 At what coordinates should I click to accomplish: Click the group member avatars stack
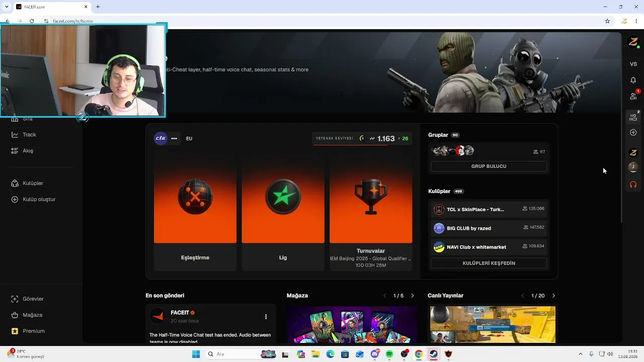(x=453, y=151)
